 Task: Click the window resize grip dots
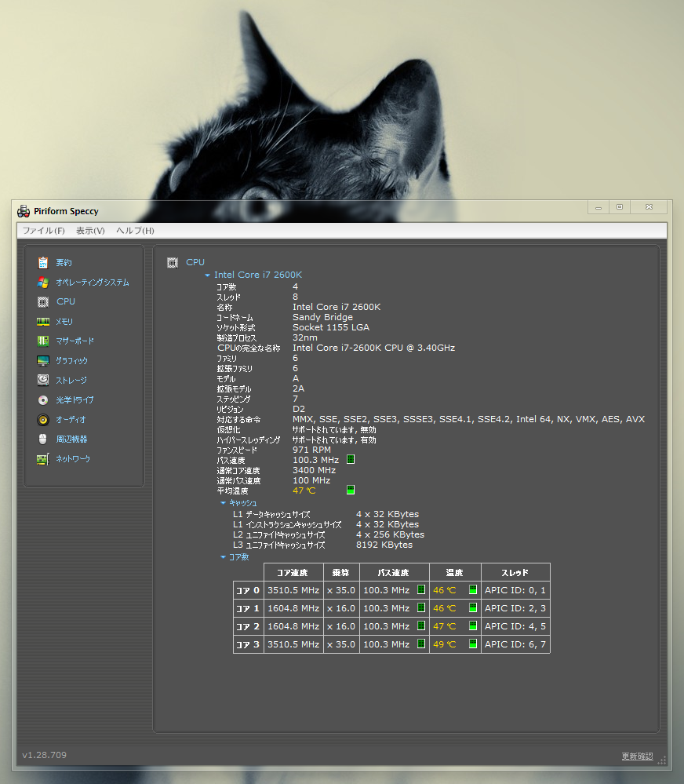click(662, 760)
